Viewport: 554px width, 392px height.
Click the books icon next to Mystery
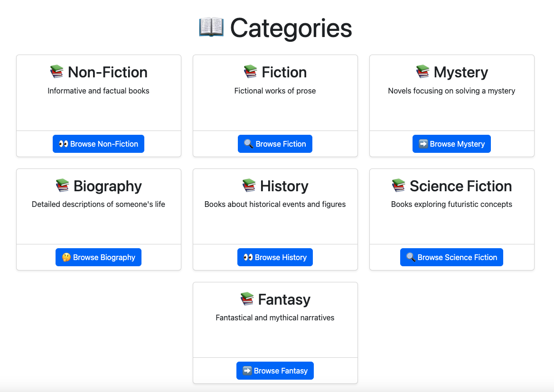423,72
